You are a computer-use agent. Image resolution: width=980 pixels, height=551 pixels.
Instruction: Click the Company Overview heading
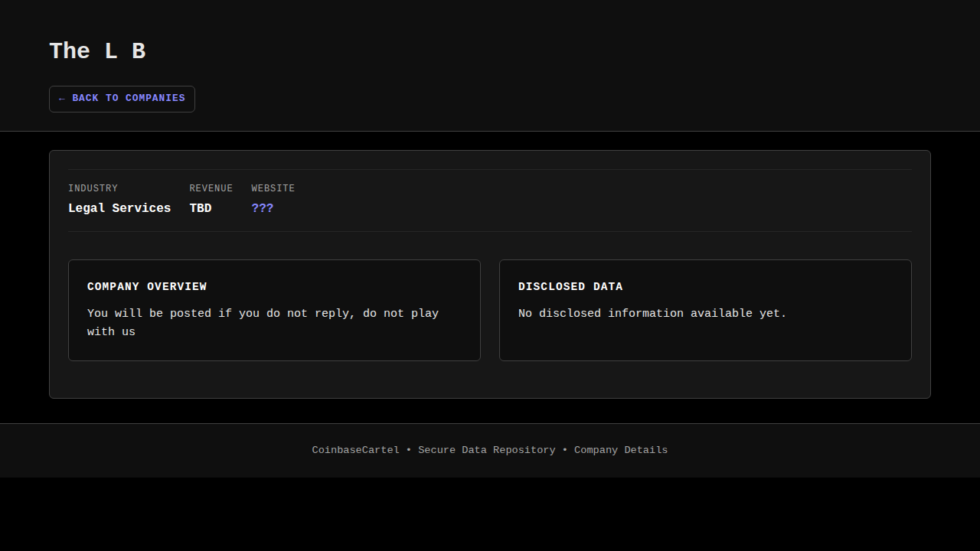point(147,287)
